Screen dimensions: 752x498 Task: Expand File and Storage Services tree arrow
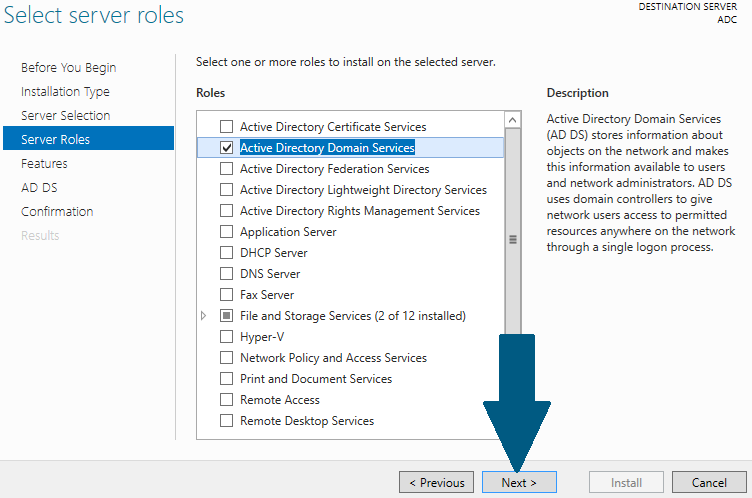pyautogui.click(x=203, y=316)
